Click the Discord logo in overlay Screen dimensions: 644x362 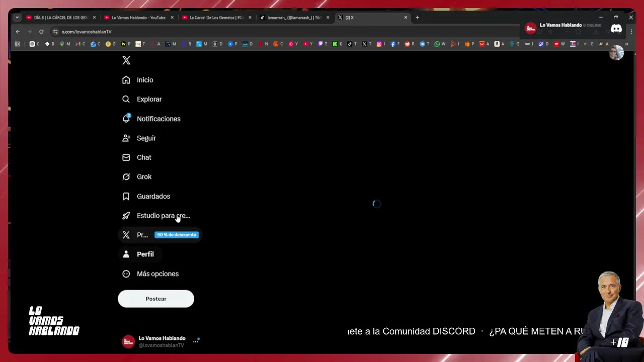[x=616, y=29]
